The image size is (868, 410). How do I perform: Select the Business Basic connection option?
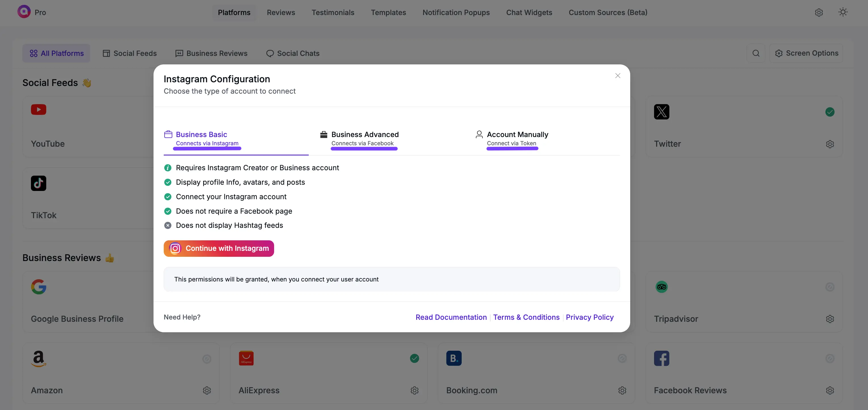[201, 134]
